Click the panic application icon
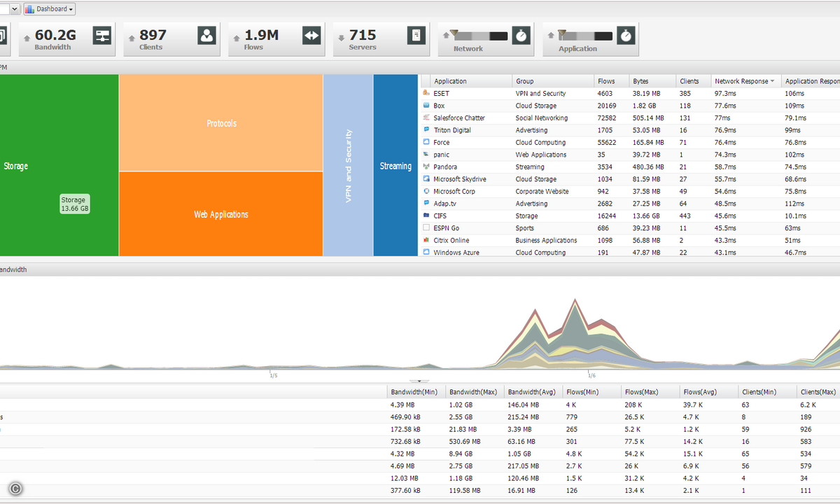The height and width of the screenshot is (504, 840). point(426,155)
